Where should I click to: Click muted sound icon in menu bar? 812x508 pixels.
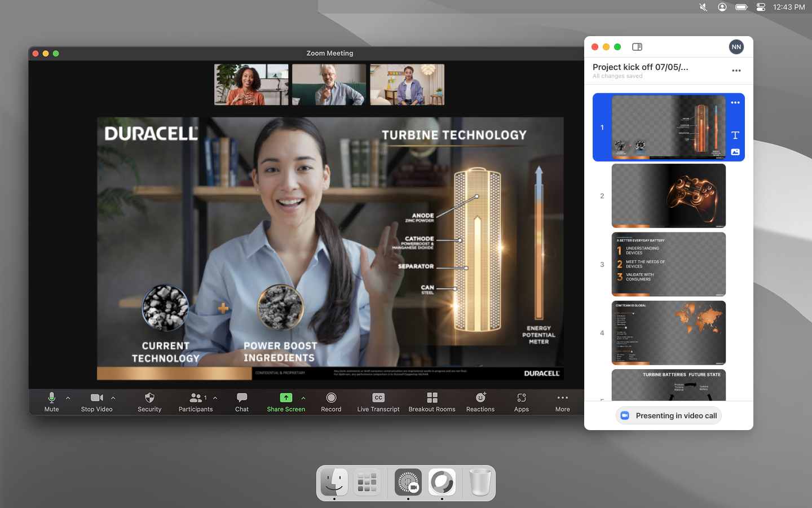(703, 7)
